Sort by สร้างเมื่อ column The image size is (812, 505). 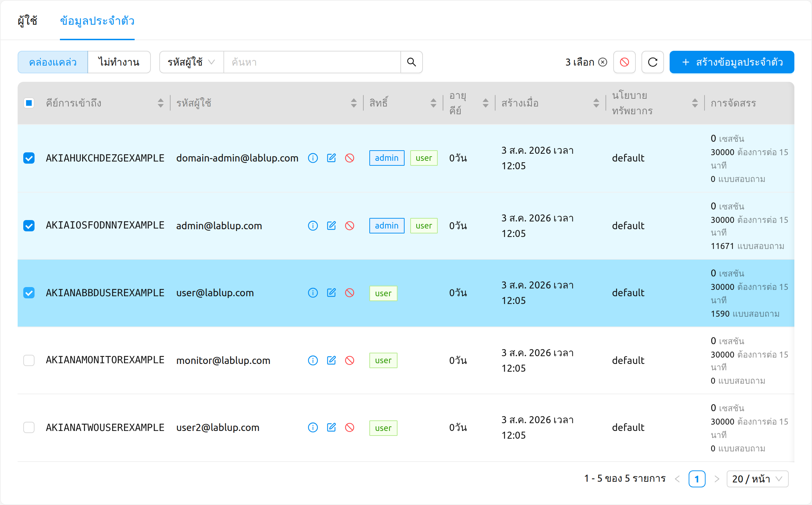(596, 103)
